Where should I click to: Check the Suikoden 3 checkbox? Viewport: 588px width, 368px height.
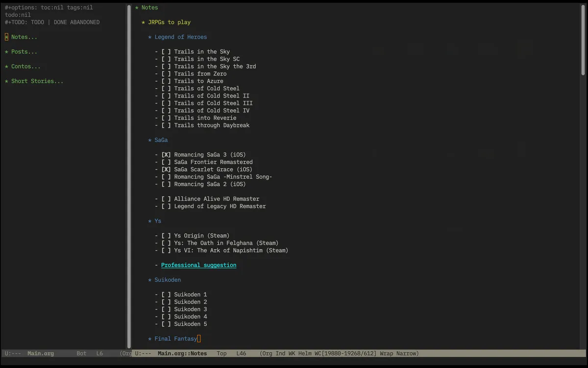pyautogui.click(x=166, y=309)
